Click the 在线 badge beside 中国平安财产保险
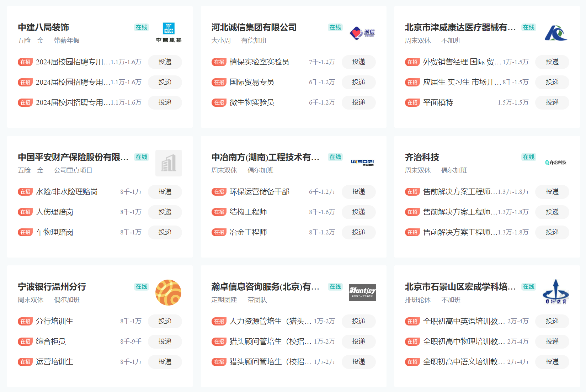 click(x=142, y=157)
